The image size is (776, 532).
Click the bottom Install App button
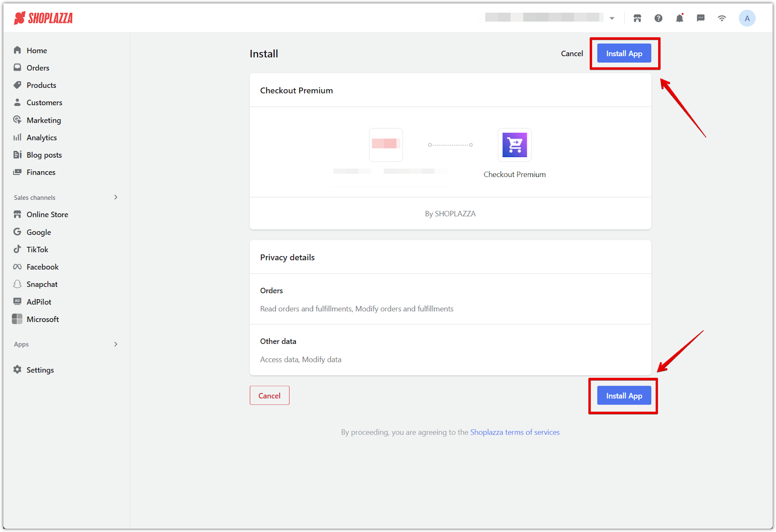pyautogui.click(x=624, y=396)
